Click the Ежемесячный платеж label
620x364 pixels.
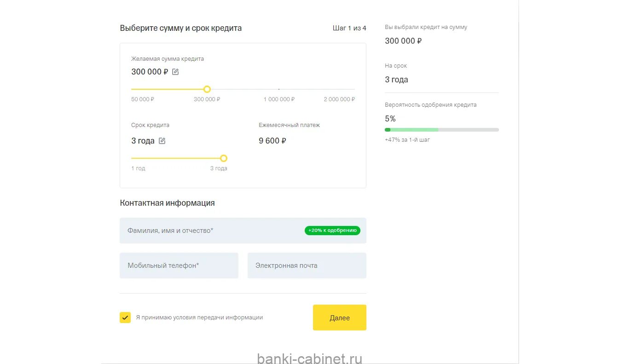pyautogui.click(x=289, y=125)
